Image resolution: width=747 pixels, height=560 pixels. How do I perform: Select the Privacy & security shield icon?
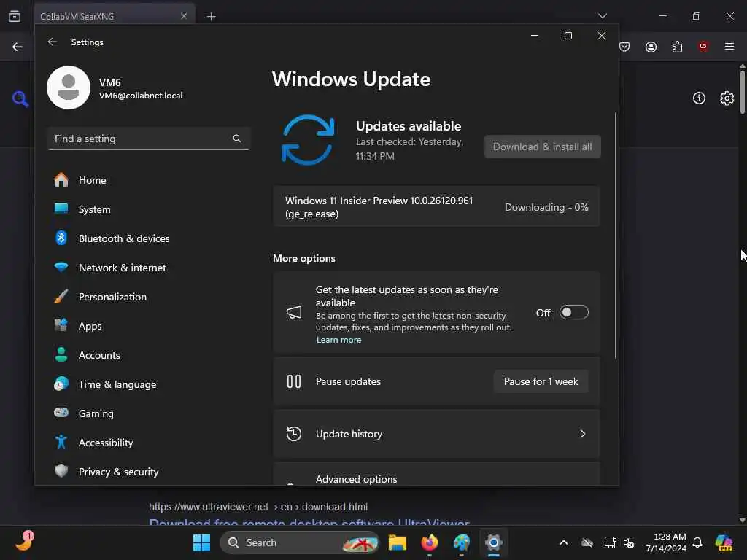61,471
